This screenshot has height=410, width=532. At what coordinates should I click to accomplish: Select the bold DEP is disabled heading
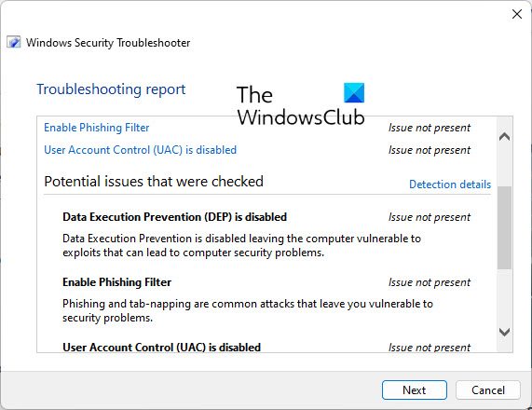(x=175, y=216)
